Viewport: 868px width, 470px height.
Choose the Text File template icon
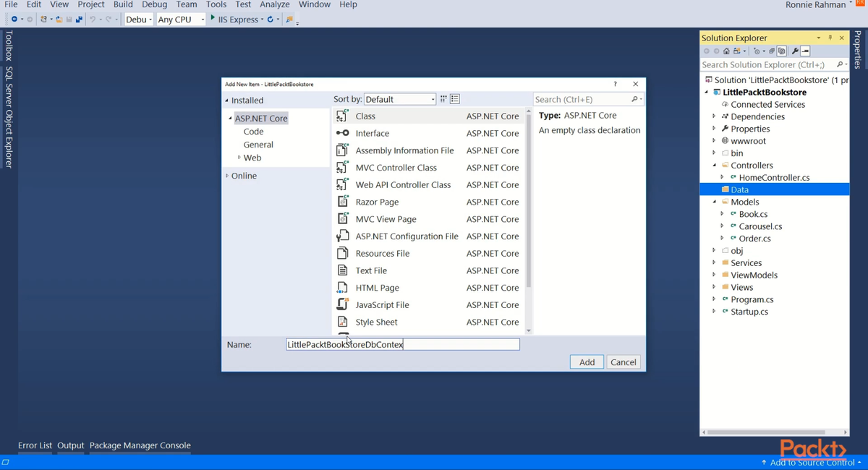343,270
